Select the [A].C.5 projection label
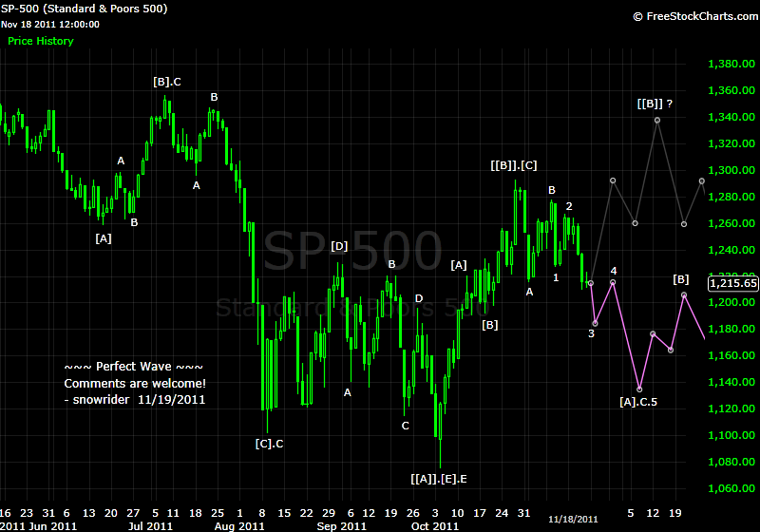Image resolution: width=760 pixels, height=532 pixels. click(638, 402)
